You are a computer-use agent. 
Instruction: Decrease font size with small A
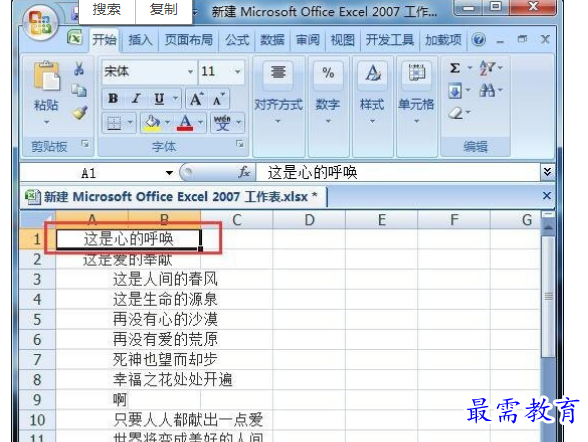tap(219, 99)
